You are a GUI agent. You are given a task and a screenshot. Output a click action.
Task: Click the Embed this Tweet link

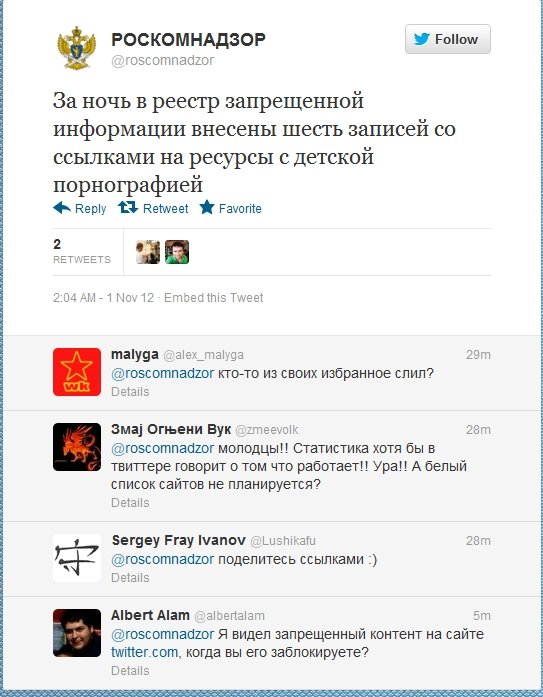pyautogui.click(x=214, y=297)
